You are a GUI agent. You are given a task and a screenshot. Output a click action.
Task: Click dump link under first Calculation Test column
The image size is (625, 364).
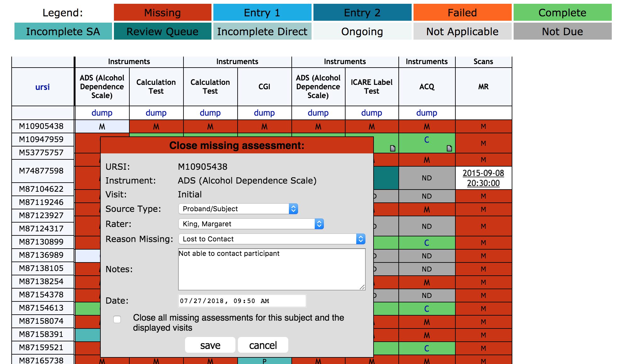[156, 113]
